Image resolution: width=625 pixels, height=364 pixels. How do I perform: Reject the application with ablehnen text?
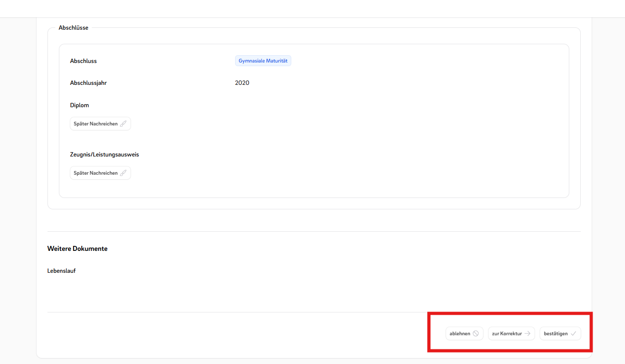click(x=460, y=333)
